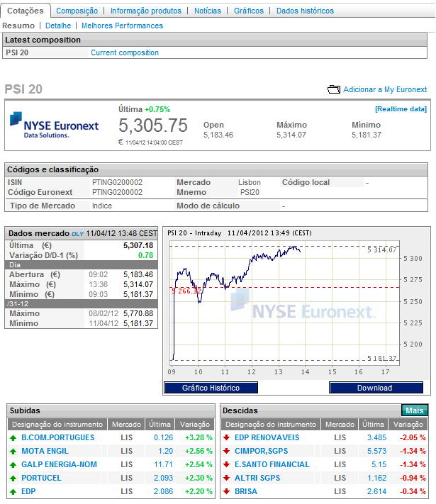
Task: Click Designação do instrumento header in Descidas
Action: [x=271, y=425]
